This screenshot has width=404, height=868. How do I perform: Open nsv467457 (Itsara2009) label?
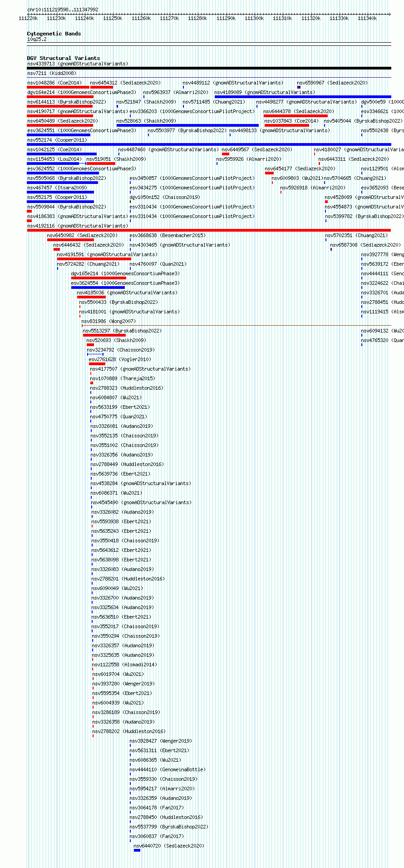click(57, 188)
